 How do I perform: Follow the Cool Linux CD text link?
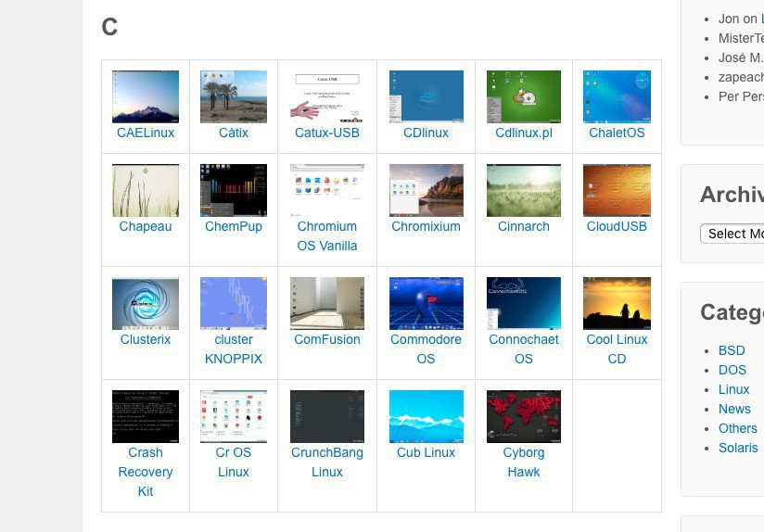pos(617,348)
